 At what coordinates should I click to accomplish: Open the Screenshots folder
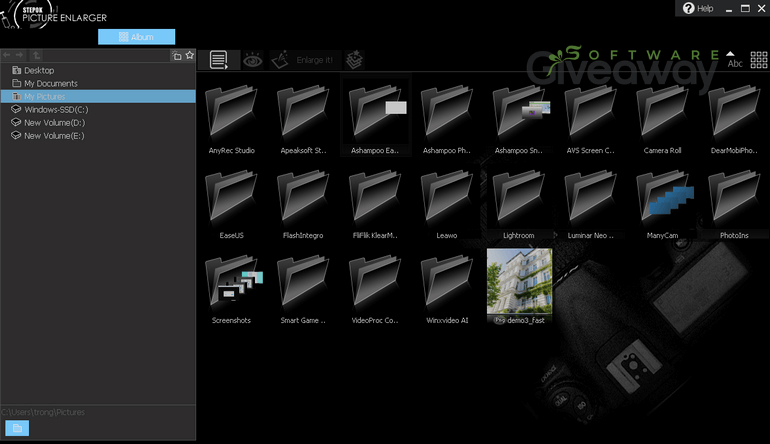pyautogui.click(x=233, y=289)
